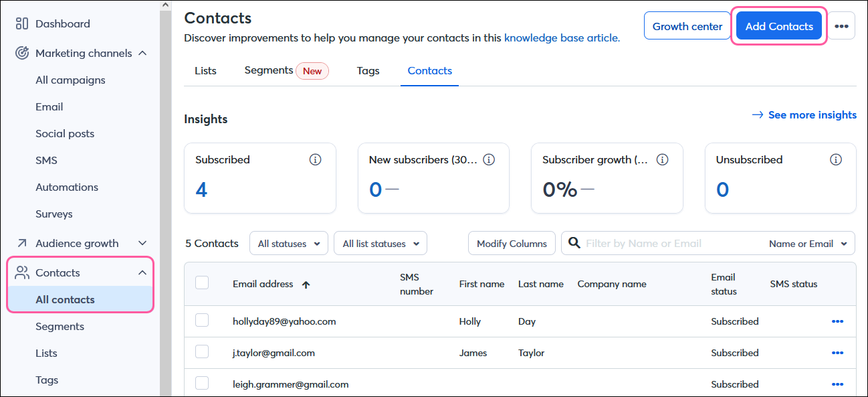Click the Audience growth arrow icon
868x397 pixels.
[x=22, y=243]
